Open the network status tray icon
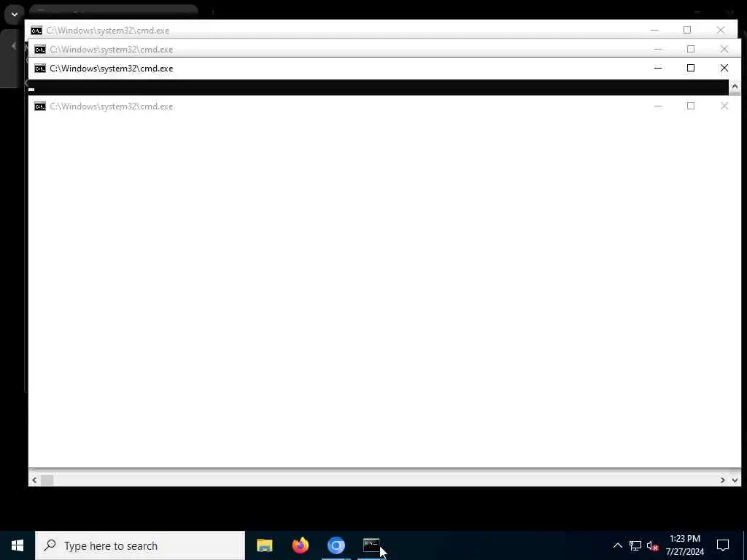This screenshot has width=747, height=560. (x=635, y=545)
